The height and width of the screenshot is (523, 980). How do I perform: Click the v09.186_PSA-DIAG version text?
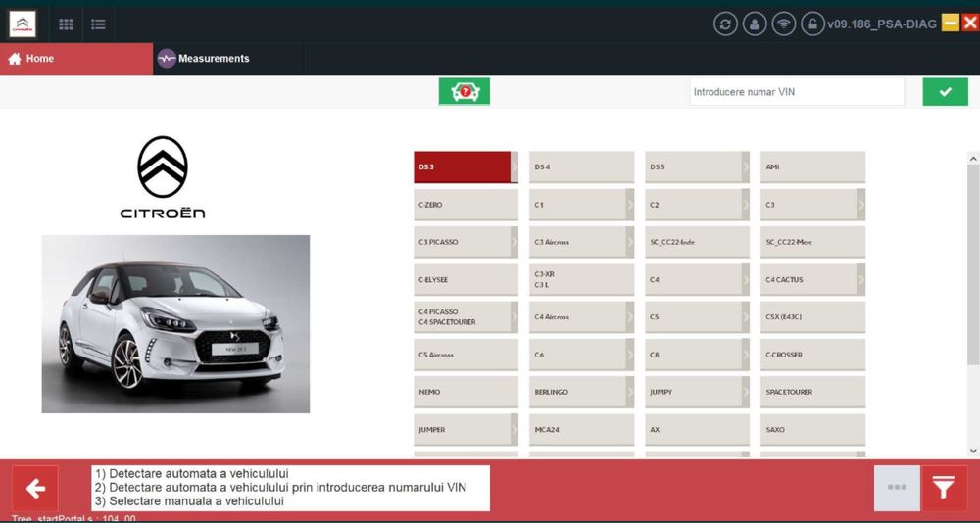[882, 24]
